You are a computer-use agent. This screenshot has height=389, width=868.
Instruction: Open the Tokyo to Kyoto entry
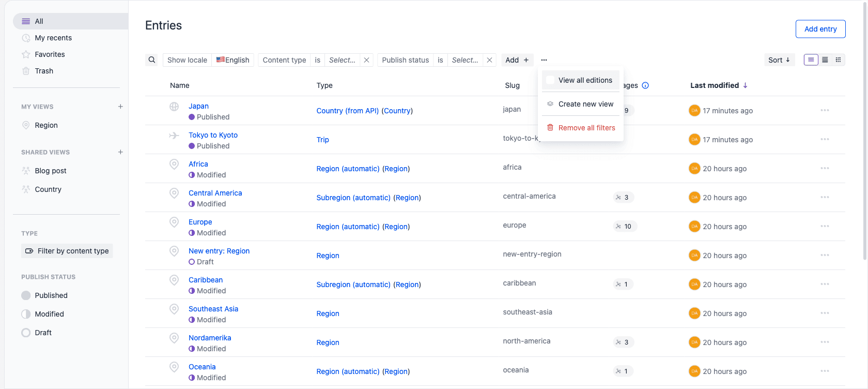click(x=213, y=135)
